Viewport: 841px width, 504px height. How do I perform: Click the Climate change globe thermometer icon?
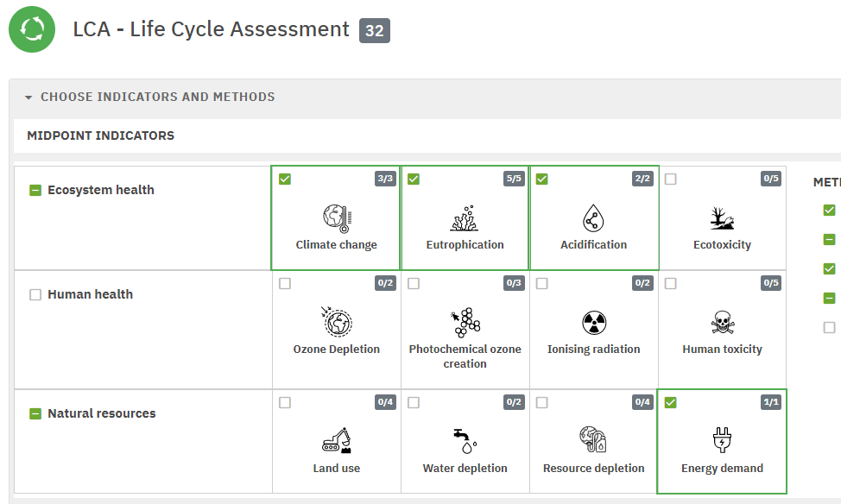pos(336,218)
